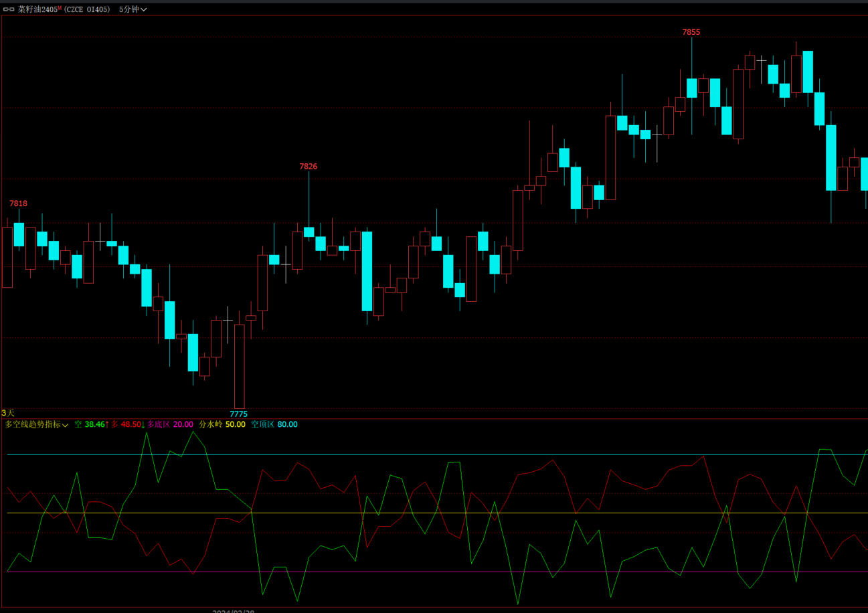Click the 空 38.46 indicator value
Image resolution: width=868 pixels, height=613 pixels.
[90, 424]
